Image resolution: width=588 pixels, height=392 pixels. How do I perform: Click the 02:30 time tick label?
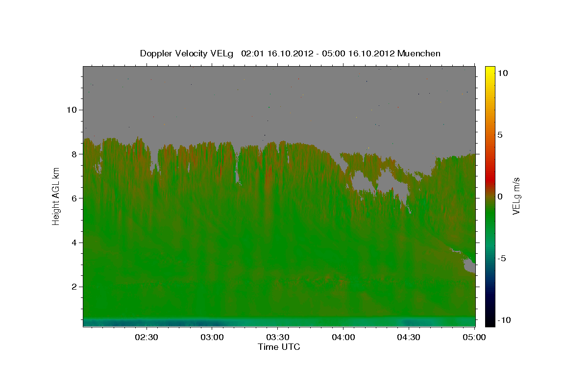pos(146,337)
